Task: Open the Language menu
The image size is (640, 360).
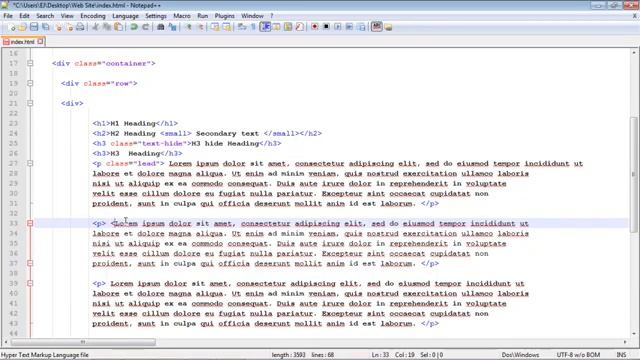Action: pos(125,16)
